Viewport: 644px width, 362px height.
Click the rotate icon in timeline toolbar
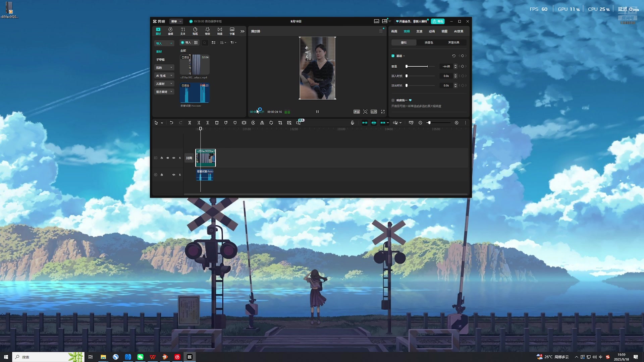coord(271,123)
